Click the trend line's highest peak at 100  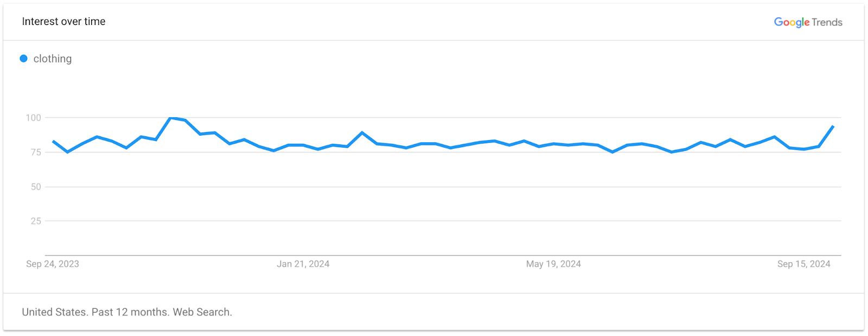click(x=171, y=118)
